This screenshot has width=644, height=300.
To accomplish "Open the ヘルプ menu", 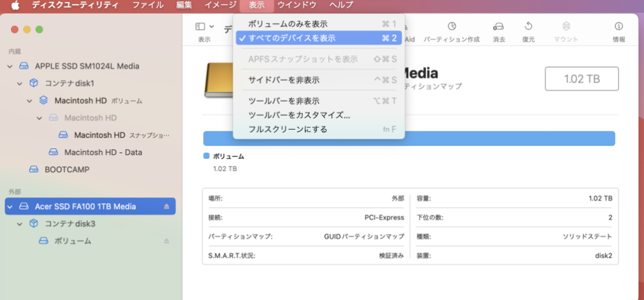I will click(x=341, y=5).
